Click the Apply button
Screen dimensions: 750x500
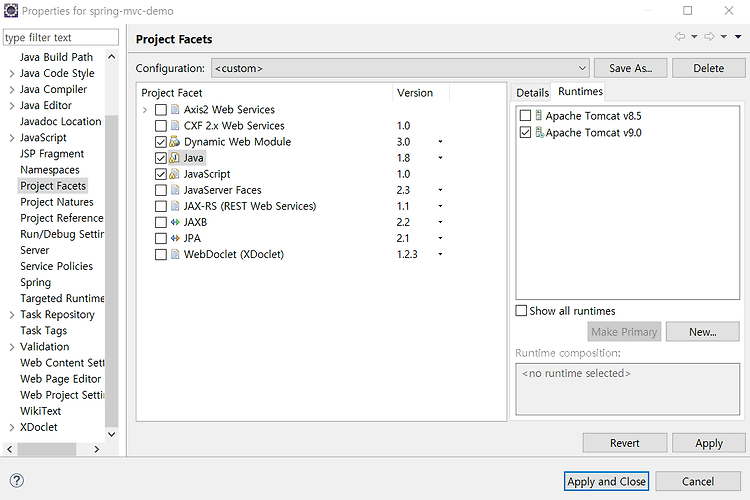[708, 443]
